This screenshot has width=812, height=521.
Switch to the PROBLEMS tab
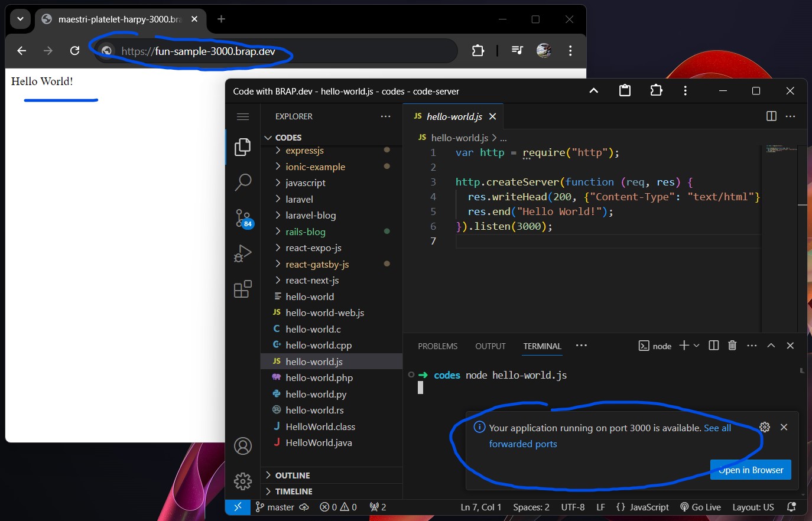click(437, 346)
